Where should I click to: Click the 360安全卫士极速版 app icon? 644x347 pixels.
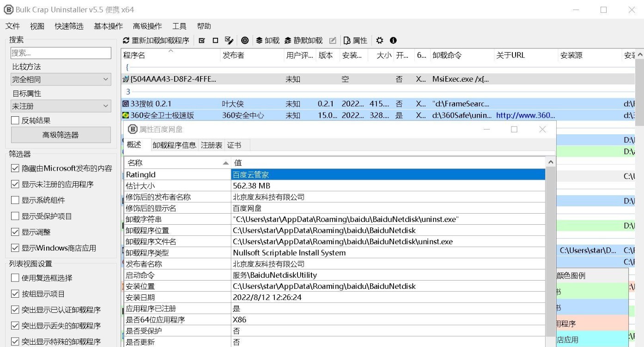pos(126,115)
